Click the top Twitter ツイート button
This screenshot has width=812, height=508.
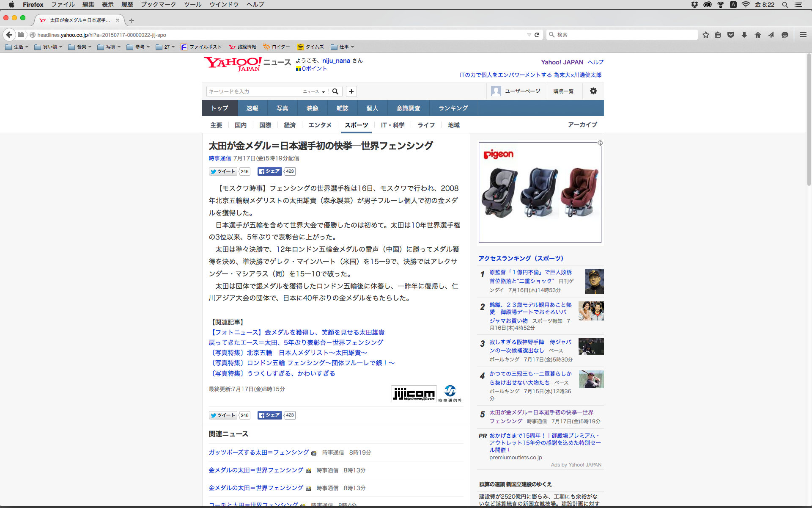(223, 171)
